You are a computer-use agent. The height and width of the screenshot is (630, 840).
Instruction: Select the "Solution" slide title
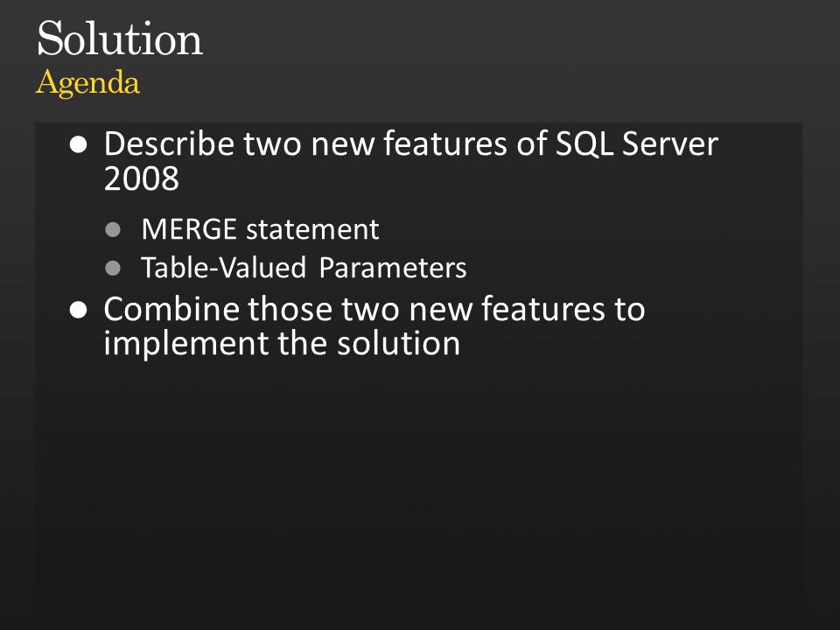(x=120, y=38)
